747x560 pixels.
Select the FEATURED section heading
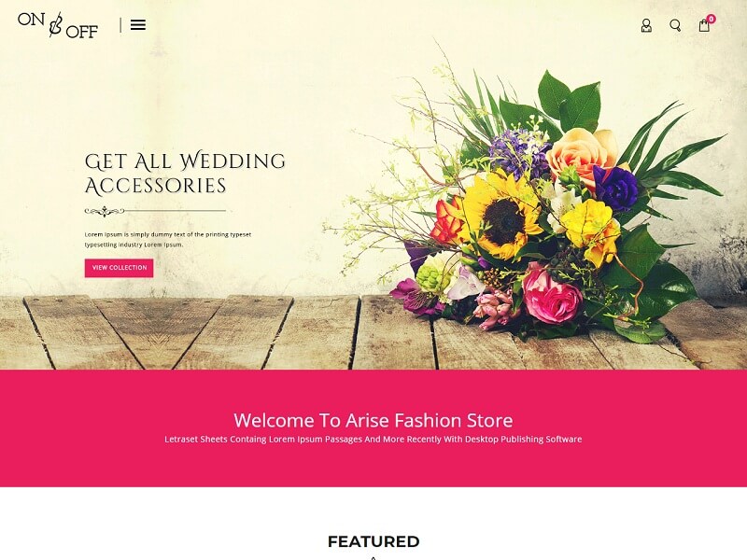click(373, 541)
